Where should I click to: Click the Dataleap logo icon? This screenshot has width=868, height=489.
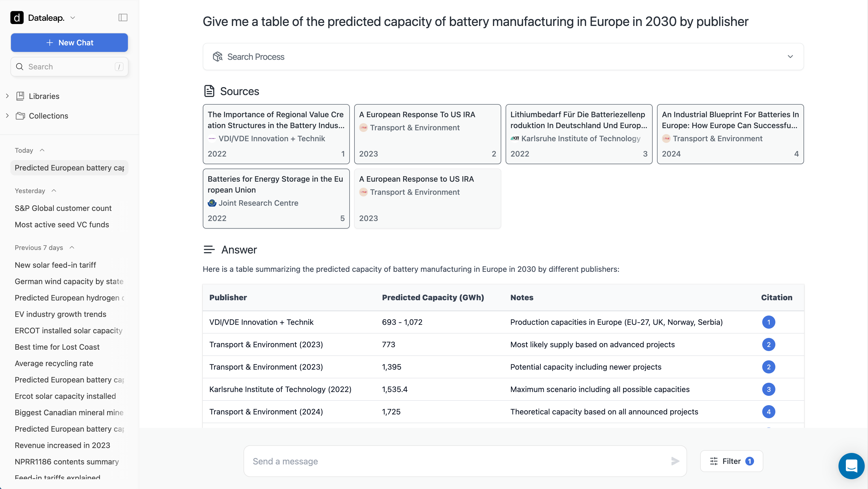[x=17, y=17]
